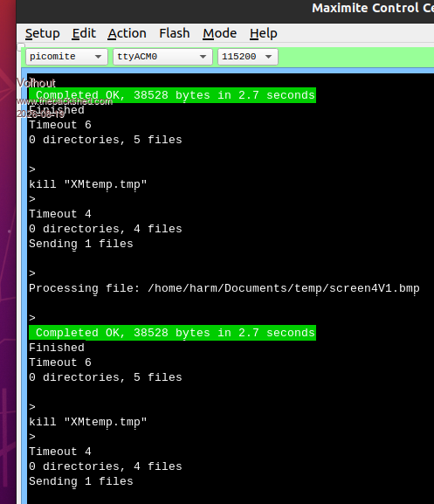The width and height of the screenshot is (434, 504).
Task: Open the Help menu
Action: 264,33
